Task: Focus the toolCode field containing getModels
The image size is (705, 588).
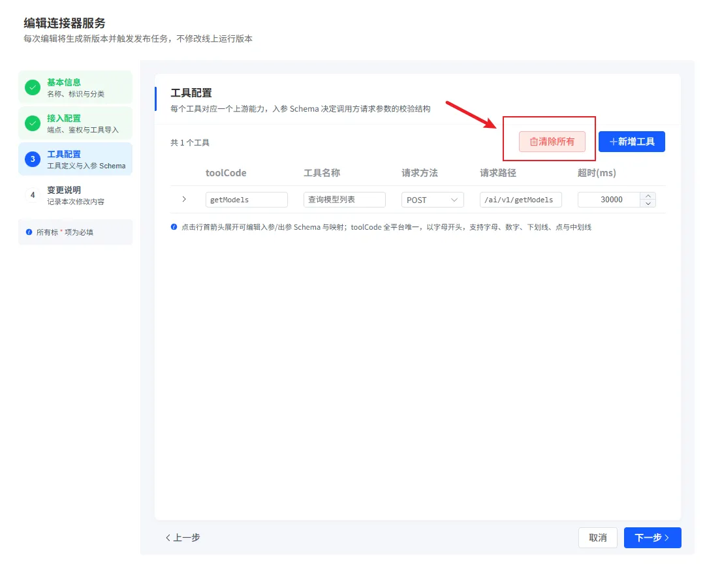Action: pos(246,200)
